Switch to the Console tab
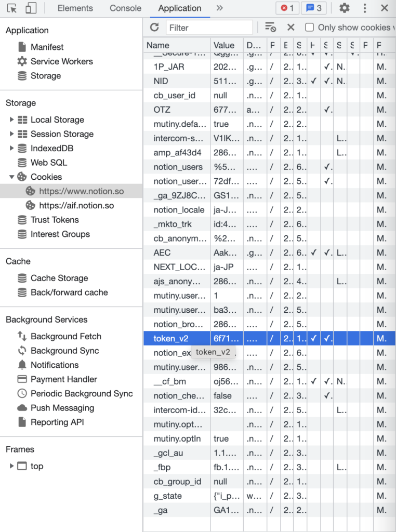This screenshot has width=396, height=532. click(125, 8)
